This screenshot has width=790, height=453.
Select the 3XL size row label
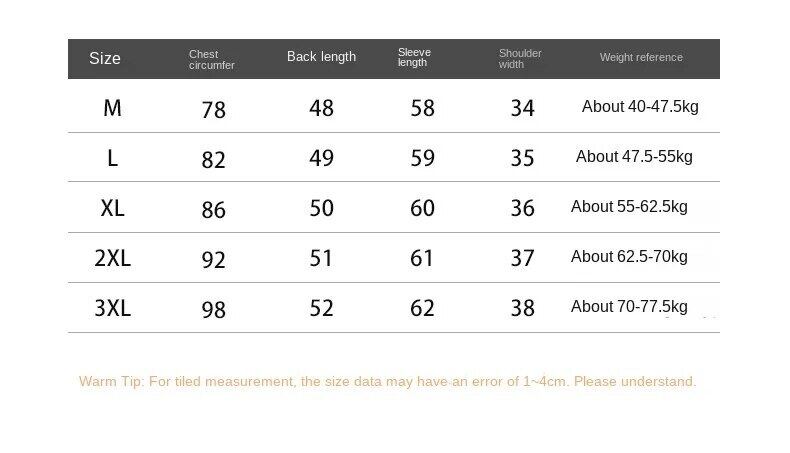[112, 308]
